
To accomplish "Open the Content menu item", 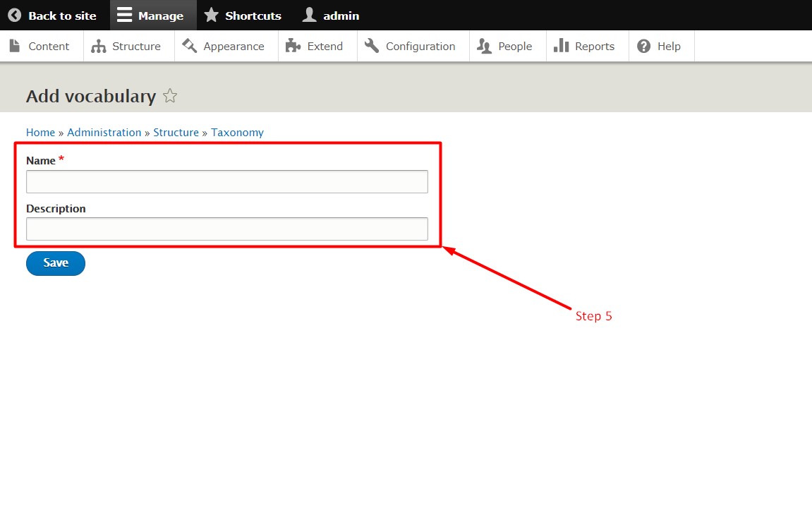I will click(x=49, y=46).
